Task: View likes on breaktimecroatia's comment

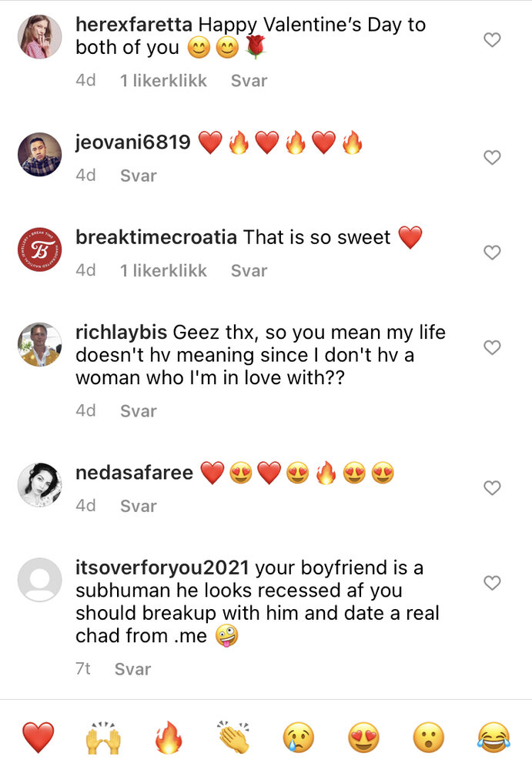Action: coord(163,270)
